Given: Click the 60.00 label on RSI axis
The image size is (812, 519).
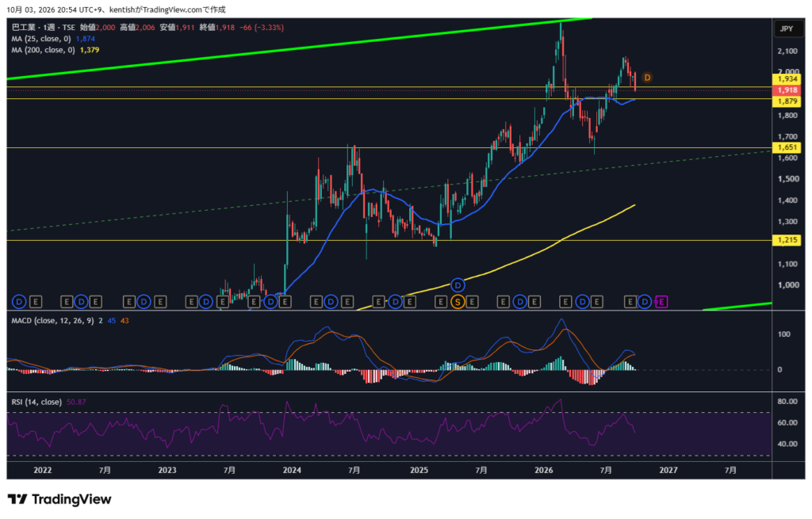Looking at the screenshot, I should tap(787, 423).
